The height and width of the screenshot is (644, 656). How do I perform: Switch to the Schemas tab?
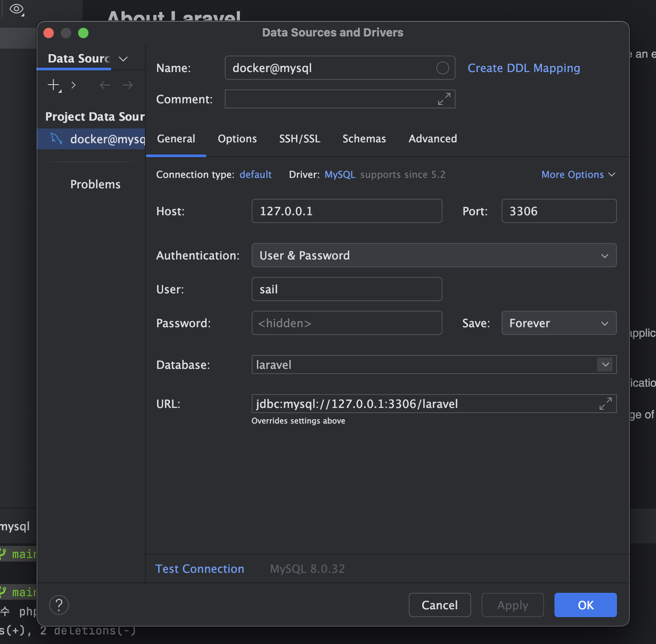click(x=364, y=139)
